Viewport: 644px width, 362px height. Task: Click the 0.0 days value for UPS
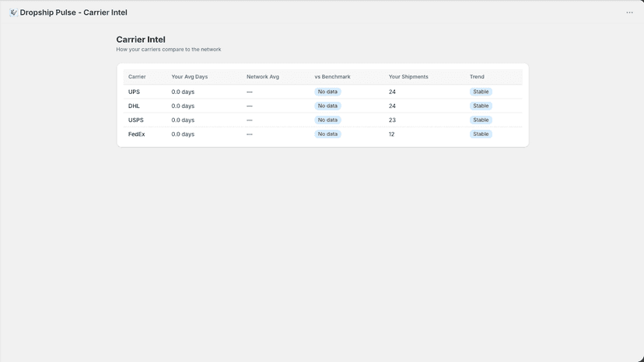[x=183, y=92]
